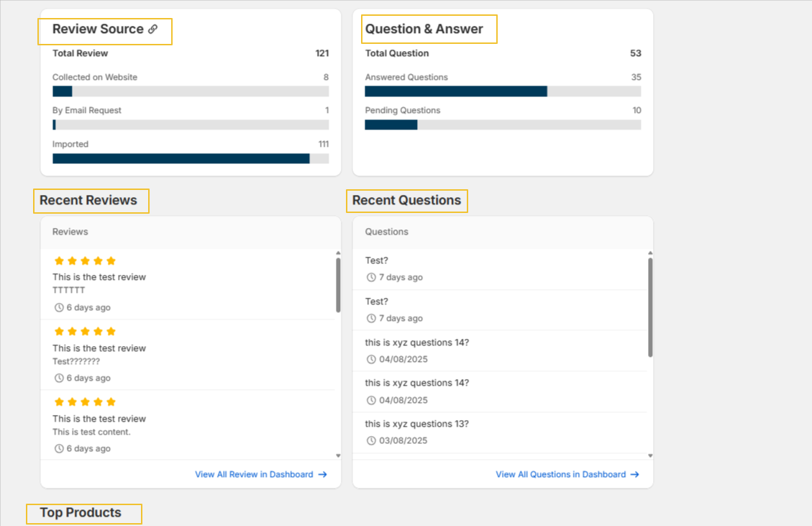Click the link icon beside Review Source
Image resolution: width=812 pixels, height=526 pixels.
[x=152, y=30]
